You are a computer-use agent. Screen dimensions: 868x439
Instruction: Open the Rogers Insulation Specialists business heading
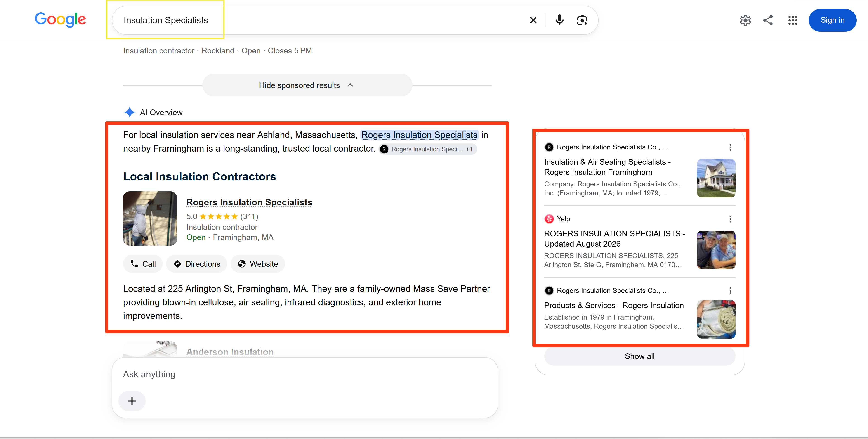tap(249, 202)
